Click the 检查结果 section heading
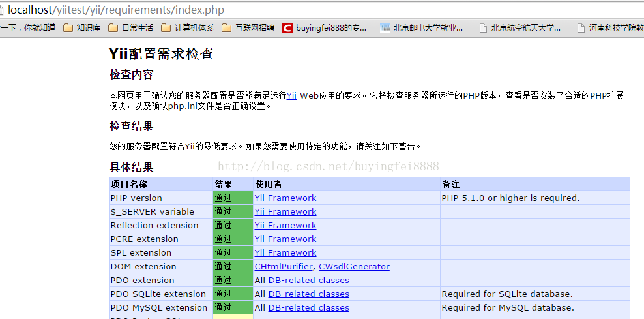 pos(132,126)
